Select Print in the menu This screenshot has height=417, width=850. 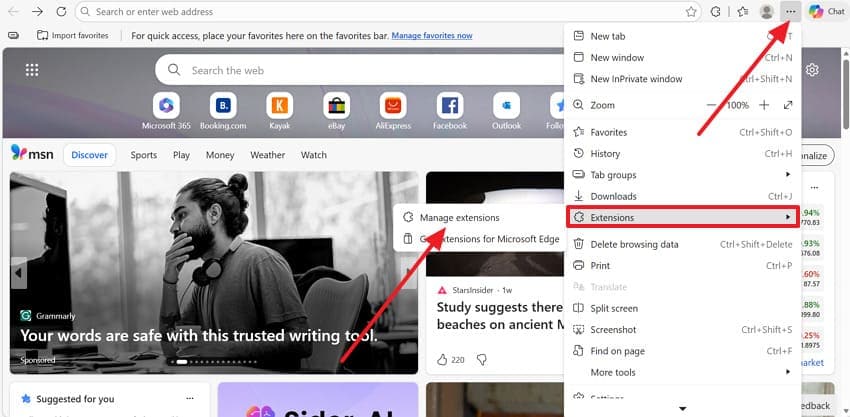tap(682, 266)
